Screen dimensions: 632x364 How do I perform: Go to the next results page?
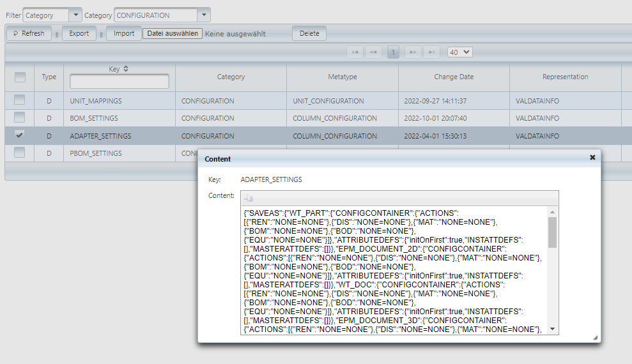[413, 52]
